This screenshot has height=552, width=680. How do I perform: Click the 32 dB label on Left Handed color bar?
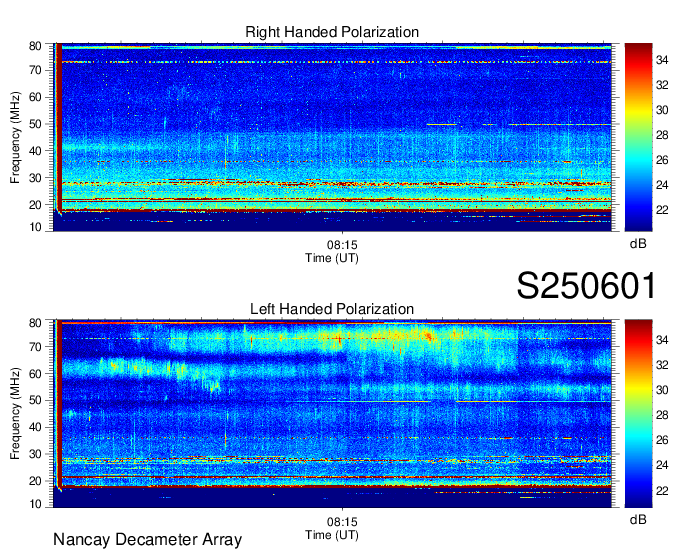coord(662,365)
